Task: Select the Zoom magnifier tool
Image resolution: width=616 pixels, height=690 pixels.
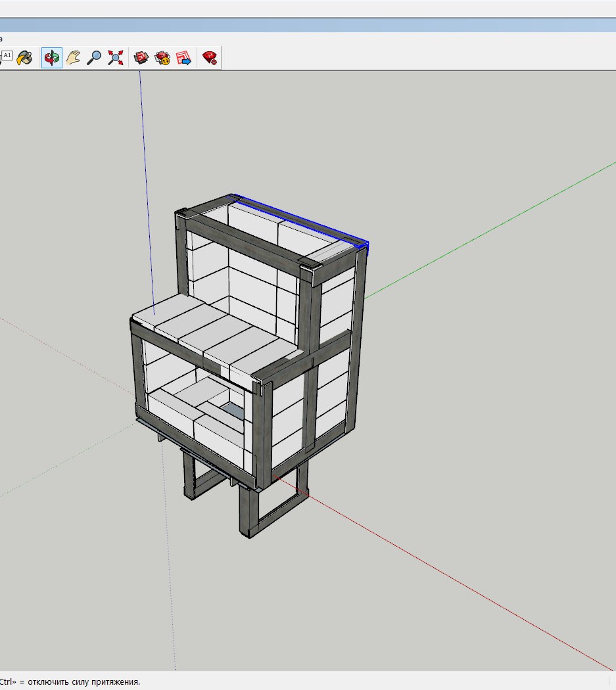Action: 94,58
